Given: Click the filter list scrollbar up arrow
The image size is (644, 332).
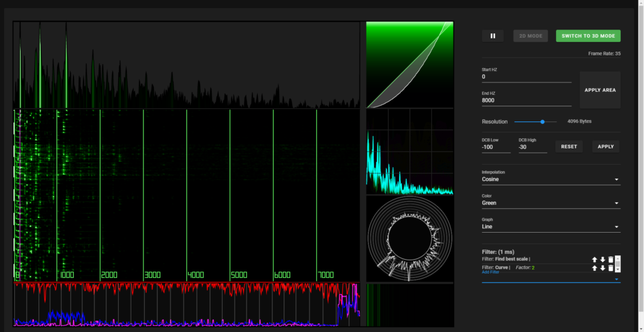Looking at the screenshot, I should [x=618, y=258].
